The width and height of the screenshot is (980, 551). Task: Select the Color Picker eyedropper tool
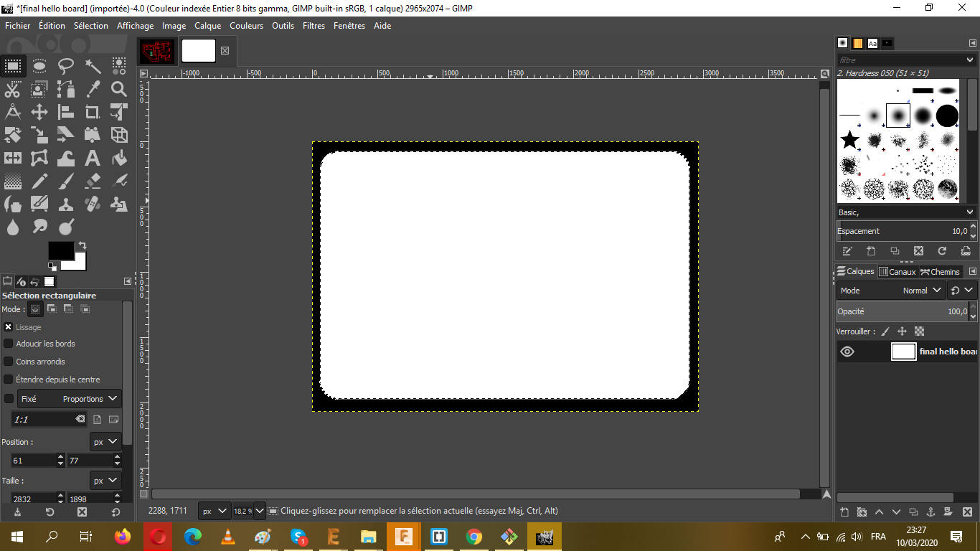(93, 90)
